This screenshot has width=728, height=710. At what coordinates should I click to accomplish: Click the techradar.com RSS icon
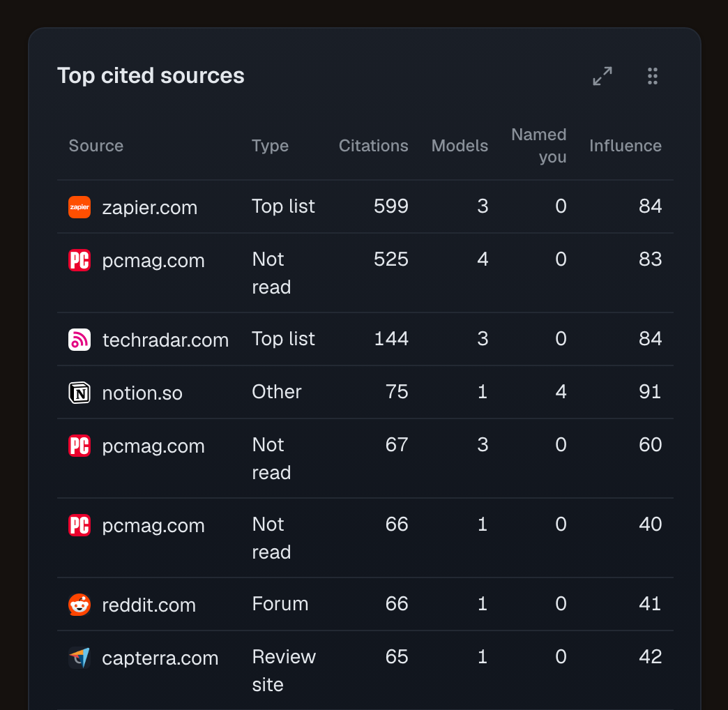[79, 340]
